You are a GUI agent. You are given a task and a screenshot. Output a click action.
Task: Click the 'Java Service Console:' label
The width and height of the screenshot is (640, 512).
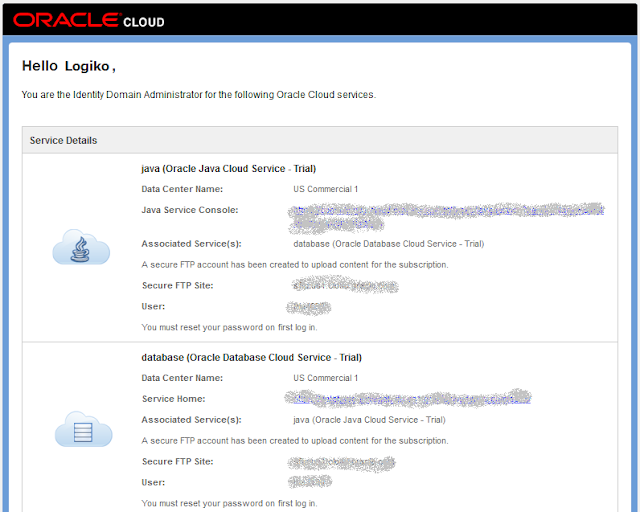(190, 210)
